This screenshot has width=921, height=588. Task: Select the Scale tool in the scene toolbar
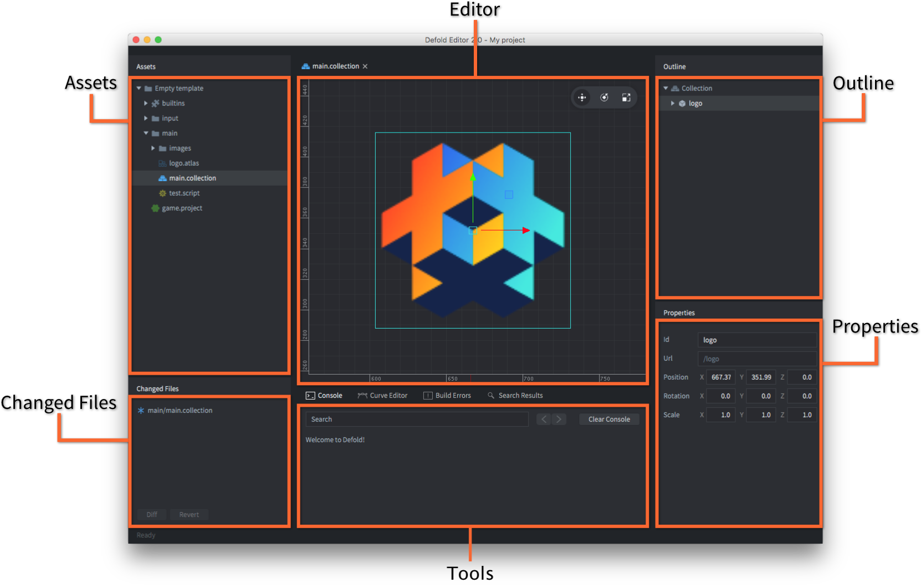pyautogui.click(x=626, y=97)
